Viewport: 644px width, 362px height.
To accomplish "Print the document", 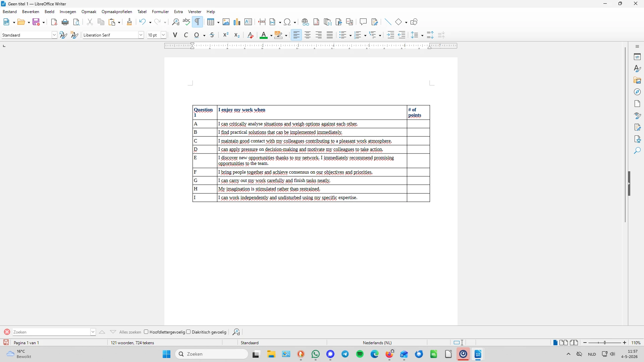I will (65, 22).
